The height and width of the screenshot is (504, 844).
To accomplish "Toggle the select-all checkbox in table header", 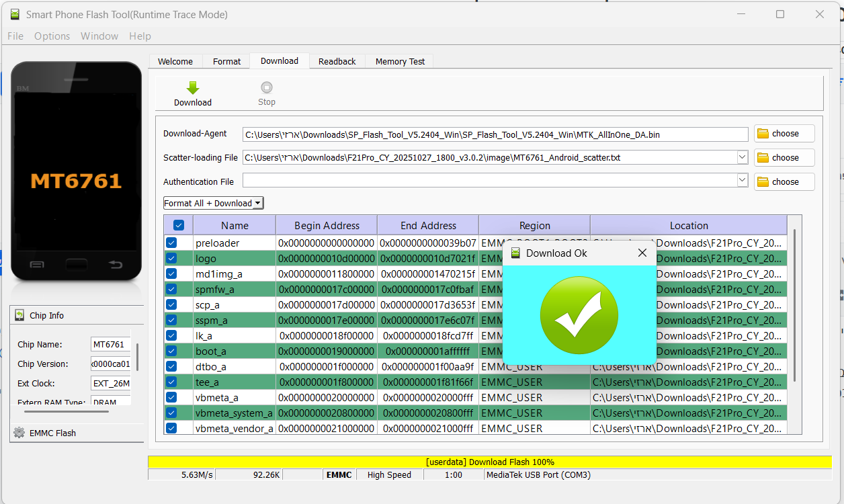I will click(x=179, y=226).
